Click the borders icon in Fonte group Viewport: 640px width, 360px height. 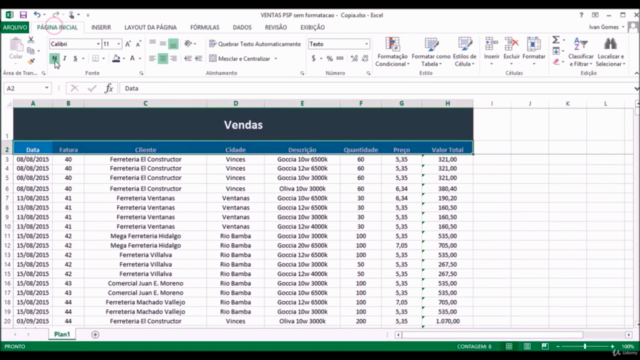pyautogui.click(x=96, y=58)
